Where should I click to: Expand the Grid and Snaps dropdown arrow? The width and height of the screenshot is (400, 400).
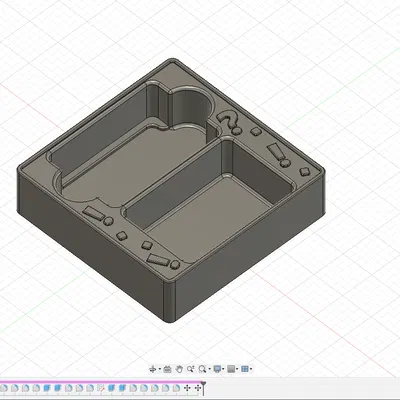[x=237, y=369]
